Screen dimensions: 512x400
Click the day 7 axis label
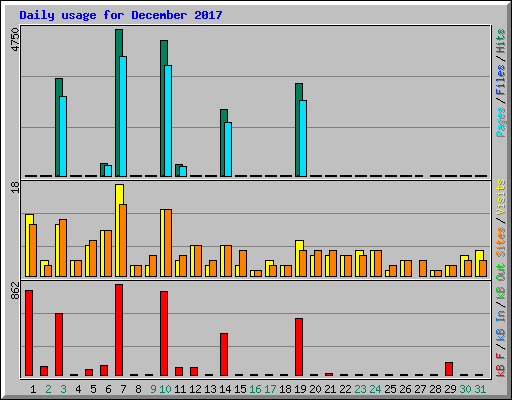(x=123, y=389)
